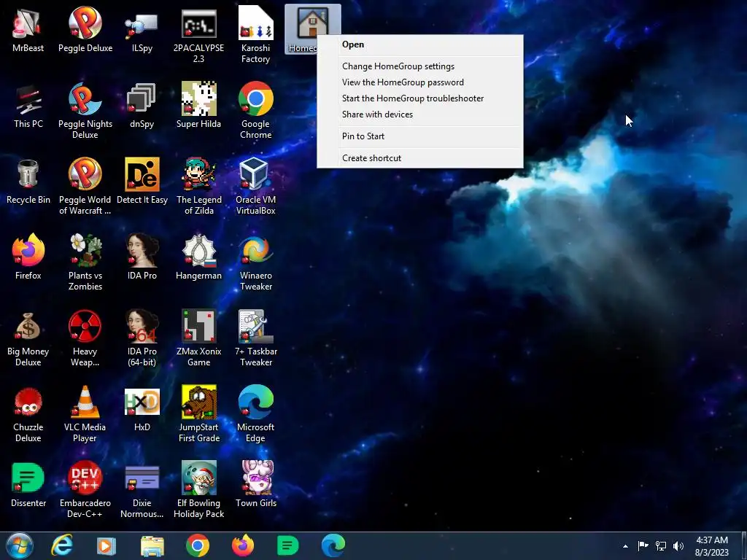Click the ILSpy desktop shortcut
This screenshot has height=560, width=747.
tap(142, 29)
